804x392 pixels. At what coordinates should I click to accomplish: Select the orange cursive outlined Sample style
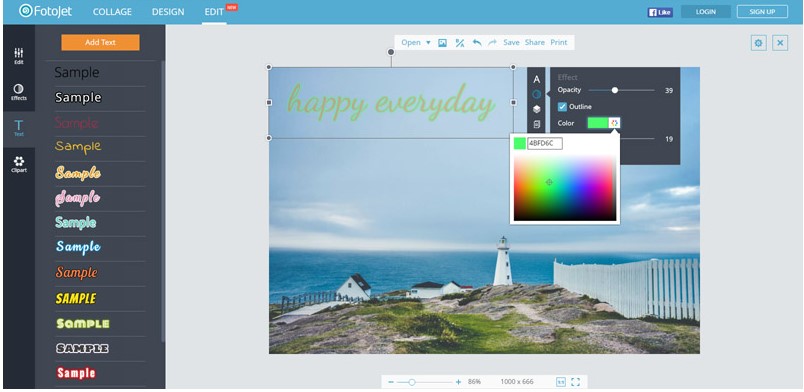pos(78,172)
